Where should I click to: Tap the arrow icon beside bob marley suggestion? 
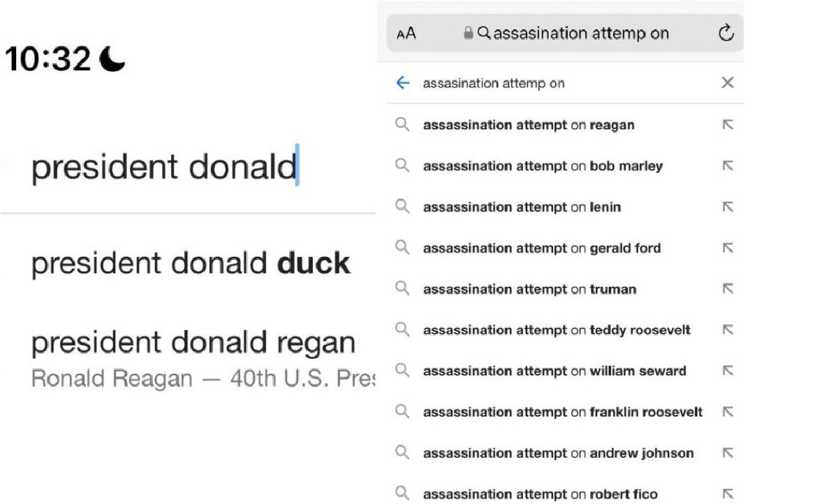point(727,166)
